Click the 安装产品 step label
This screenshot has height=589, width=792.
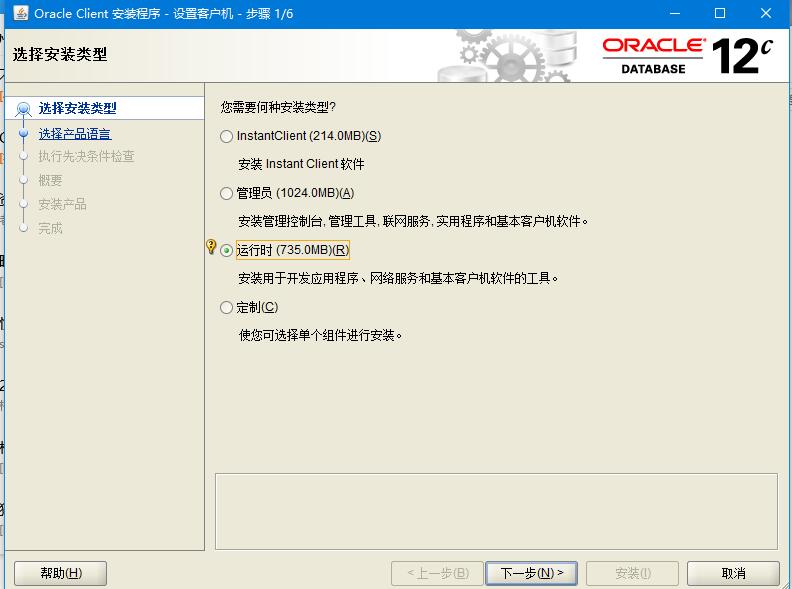(63, 205)
